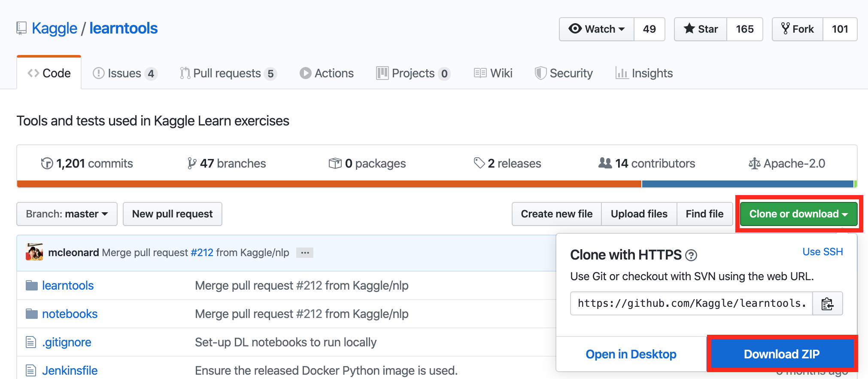Open the .gitignore file
This screenshot has height=379, width=868.
pyautogui.click(x=67, y=342)
